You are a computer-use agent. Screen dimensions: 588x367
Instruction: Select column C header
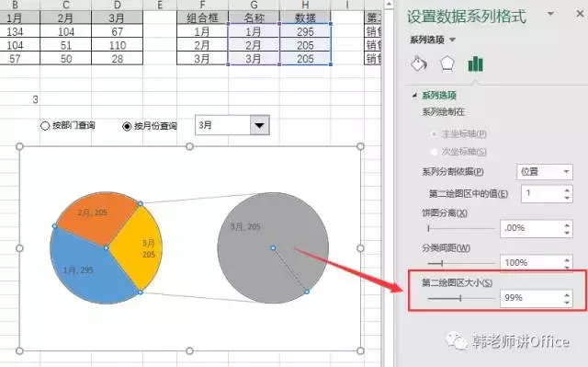[65, 5]
